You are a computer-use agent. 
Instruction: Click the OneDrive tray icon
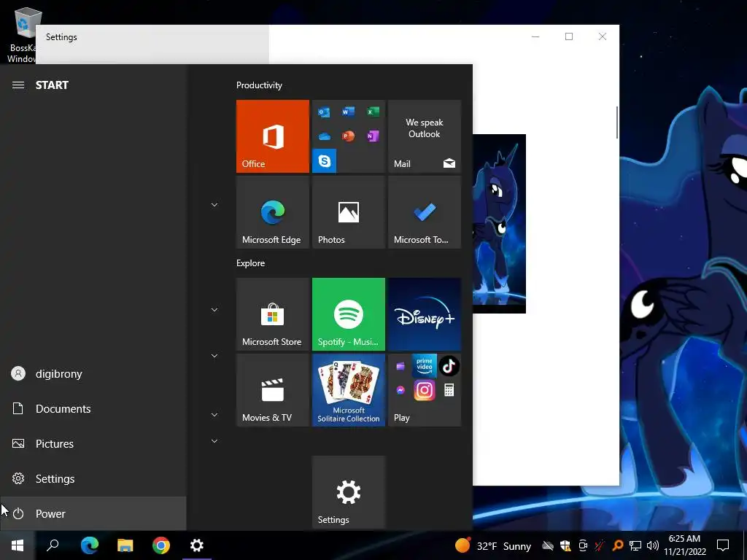point(548,545)
